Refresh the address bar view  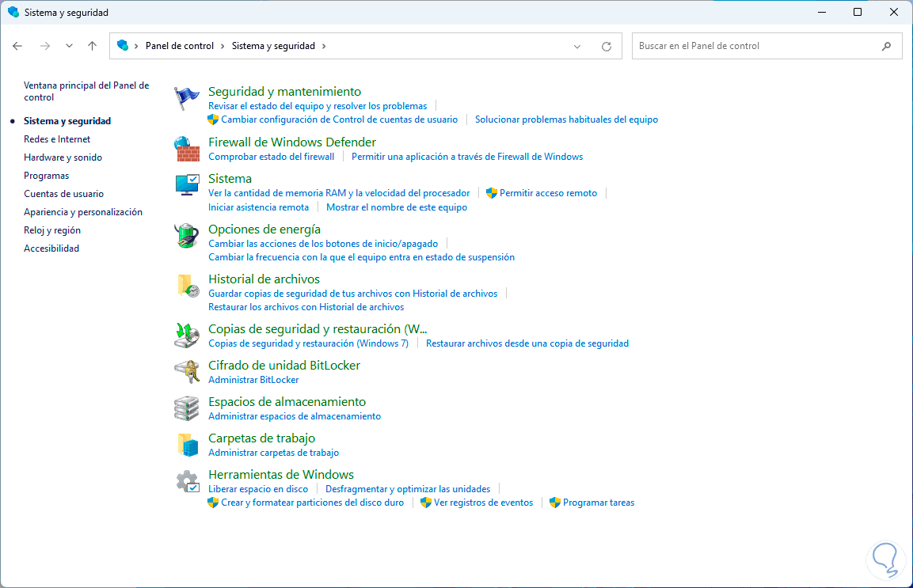click(606, 46)
